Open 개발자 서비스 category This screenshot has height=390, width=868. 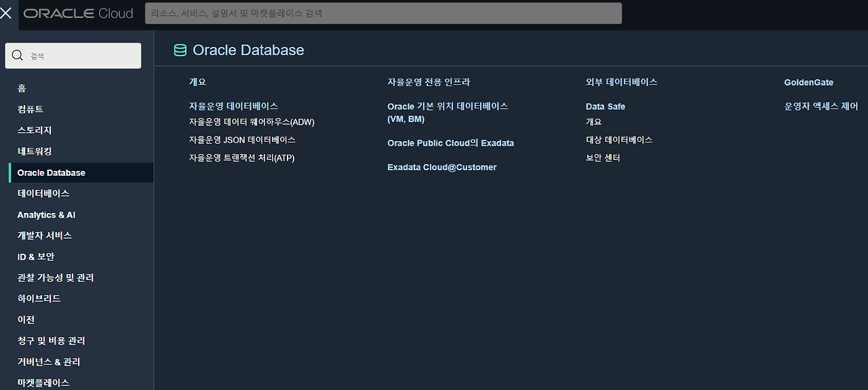click(45, 235)
